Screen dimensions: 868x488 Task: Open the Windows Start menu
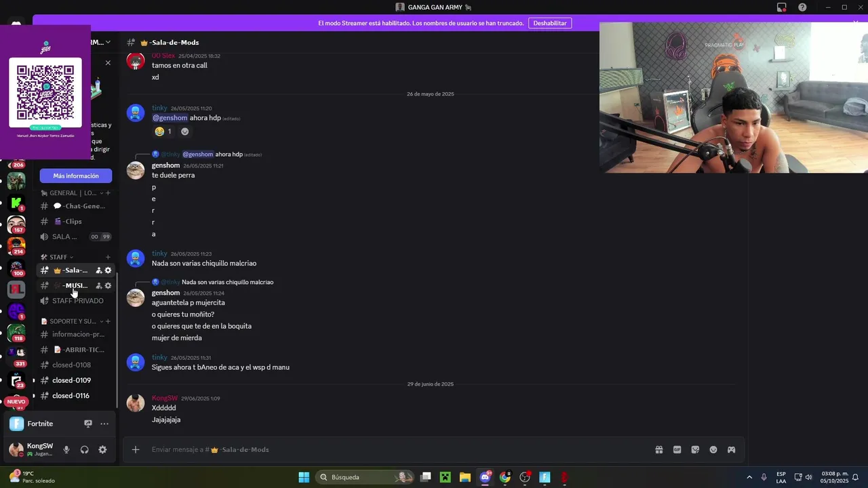click(x=304, y=477)
